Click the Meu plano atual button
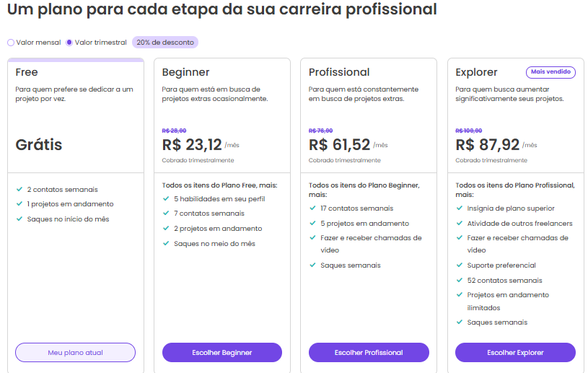 pos(75,352)
